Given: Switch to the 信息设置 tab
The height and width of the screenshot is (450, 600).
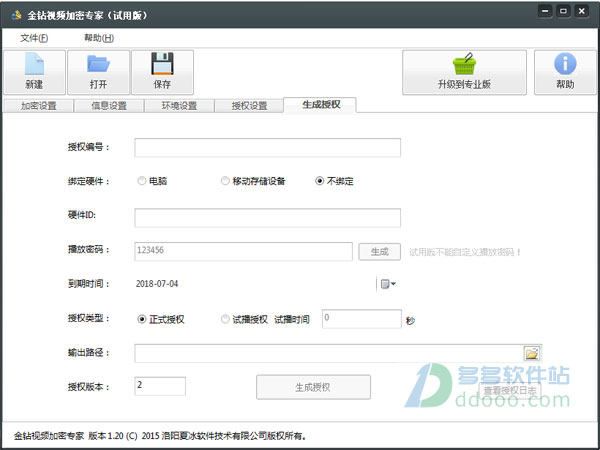Looking at the screenshot, I should [109, 106].
